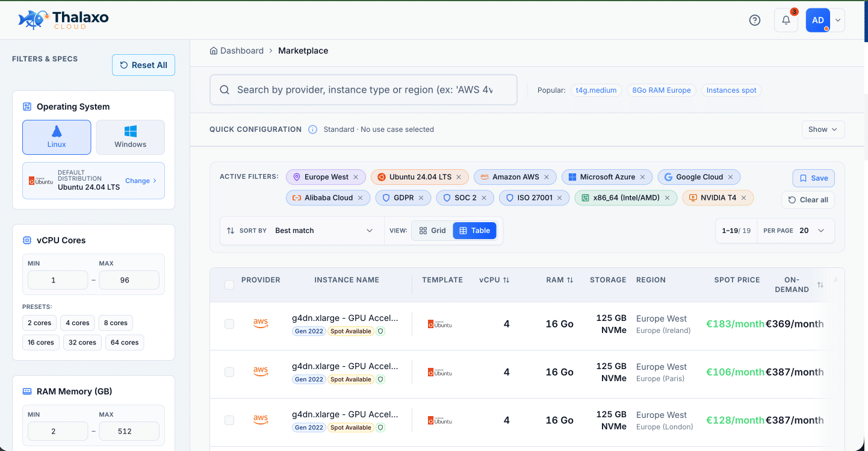Click Ubuntu template icon in Paris row
Screen dimensions: 868x451
click(439, 372)
